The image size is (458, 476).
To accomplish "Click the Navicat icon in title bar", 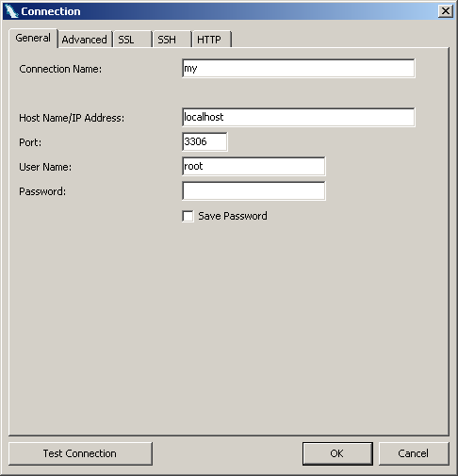I will click(11, 11).
